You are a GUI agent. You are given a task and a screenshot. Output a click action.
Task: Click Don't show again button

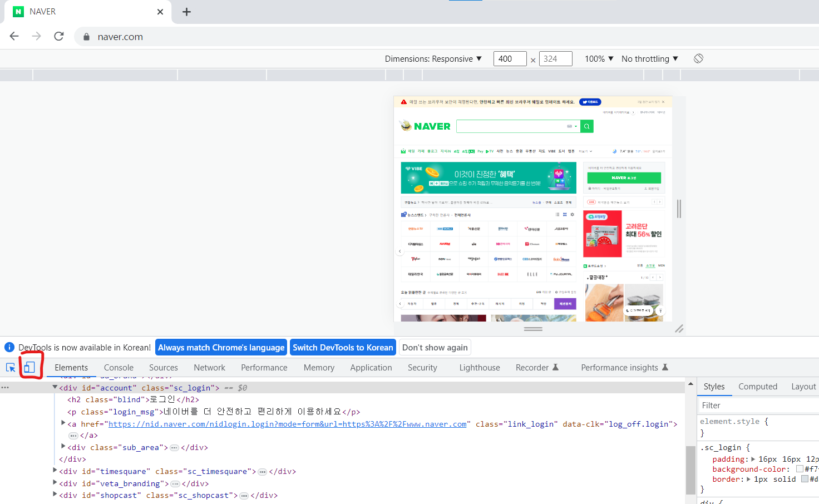[x=435, y=347]
